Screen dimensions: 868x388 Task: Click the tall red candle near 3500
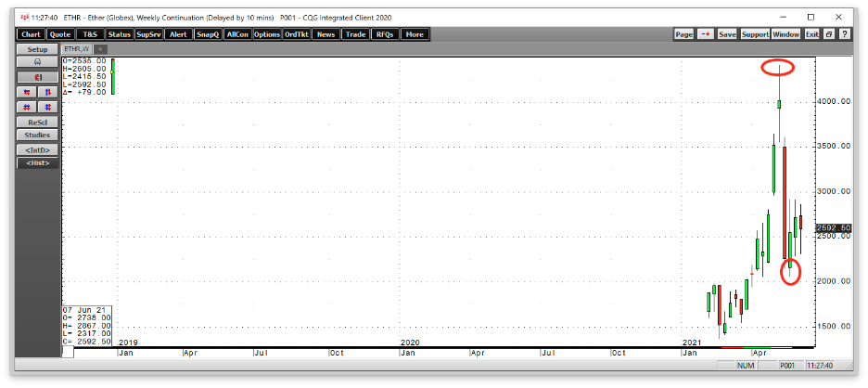coord(785,202)
